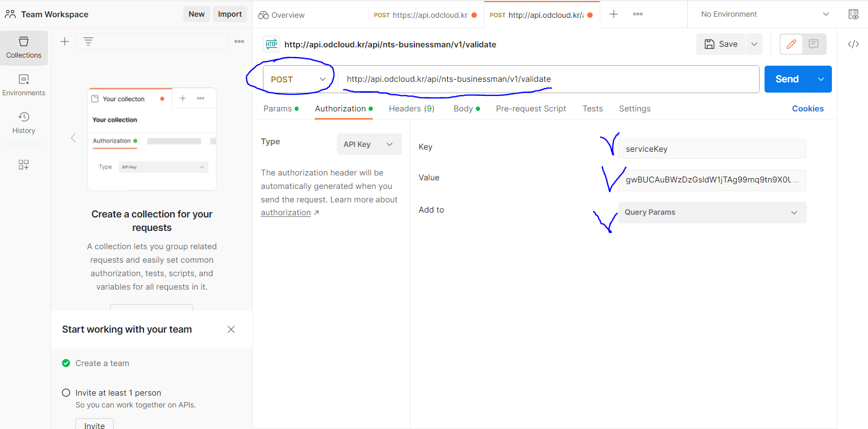Select the Authorization tab
The height and width of the screenshot is (429, 868).
pyautogui.click(x=344, y=109)
